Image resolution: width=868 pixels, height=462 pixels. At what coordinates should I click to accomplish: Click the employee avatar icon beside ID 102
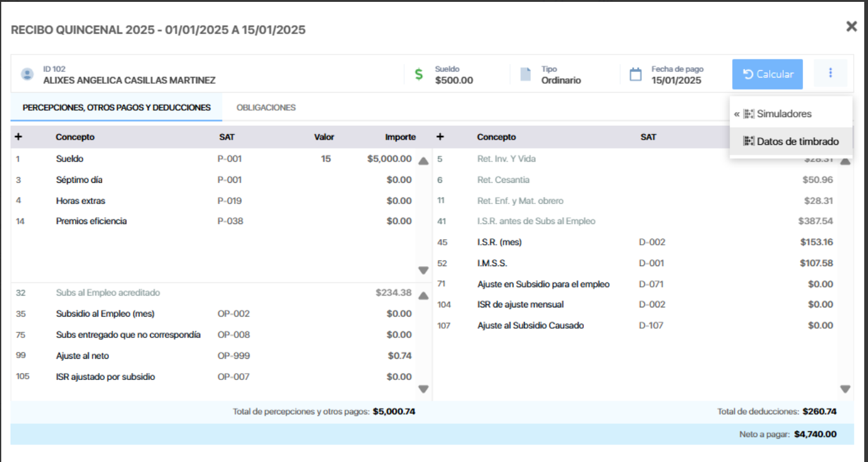tap(27, 74)
